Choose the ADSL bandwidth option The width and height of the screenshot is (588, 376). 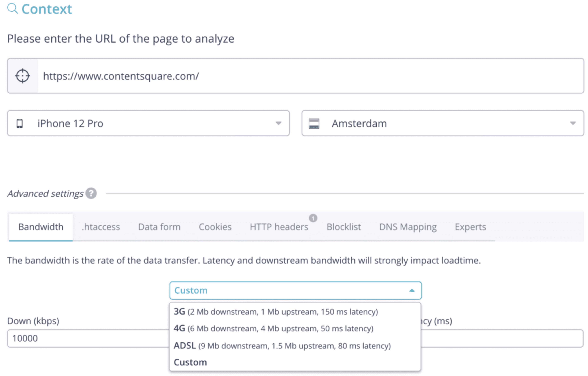click(295, 346)
